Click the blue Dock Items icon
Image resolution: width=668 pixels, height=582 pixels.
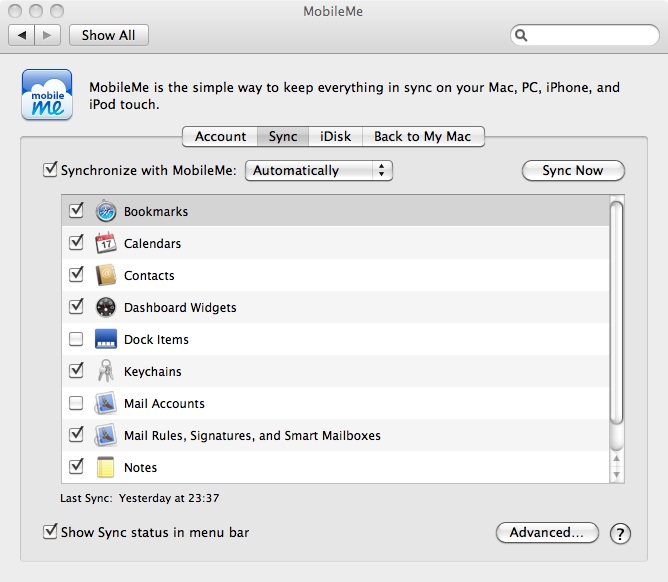[106, 339]
